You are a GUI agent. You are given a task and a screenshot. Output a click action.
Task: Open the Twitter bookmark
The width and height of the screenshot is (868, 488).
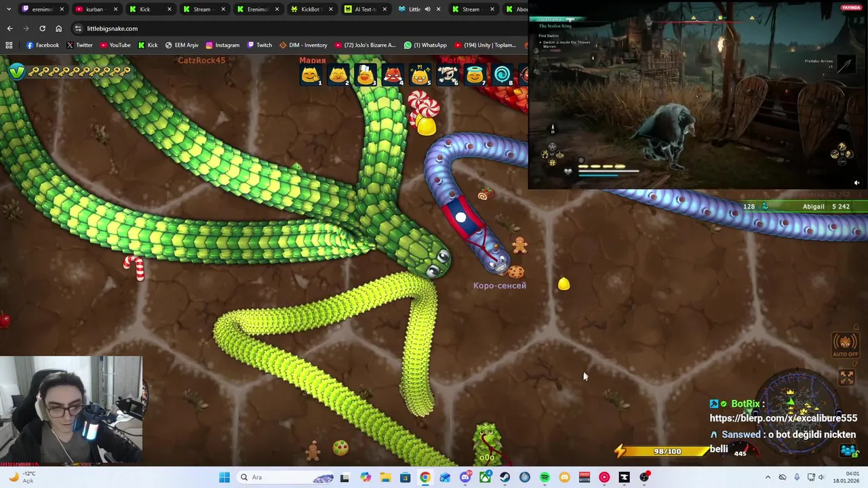[79, 45]
